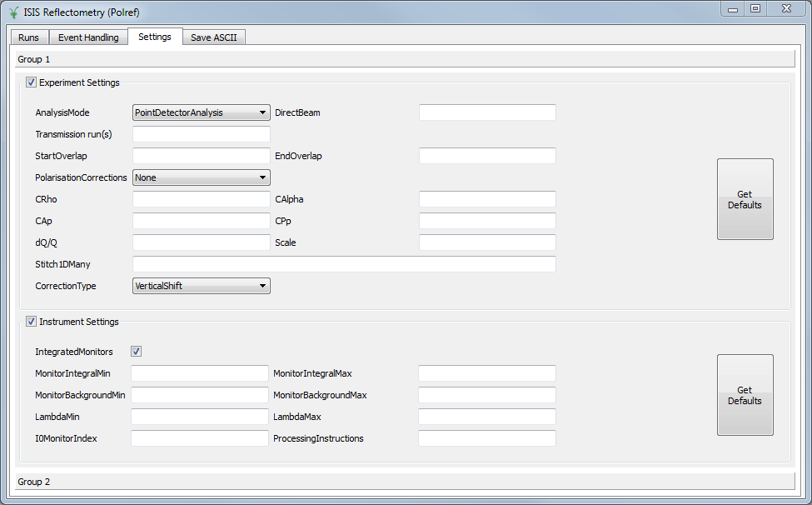The image size is (812, 505).
Task: Click Get Defaults for Instrument Settings
Action: tap(745, 395)
